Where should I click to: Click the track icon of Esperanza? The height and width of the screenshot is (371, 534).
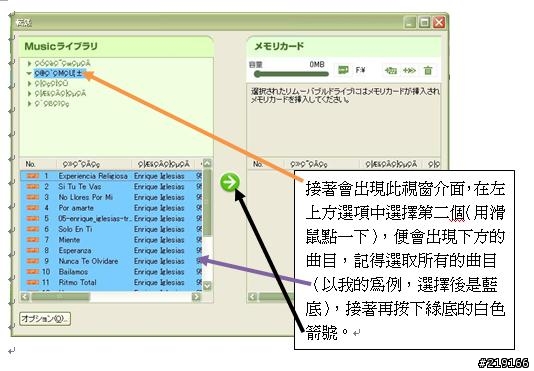coord(33,250)
